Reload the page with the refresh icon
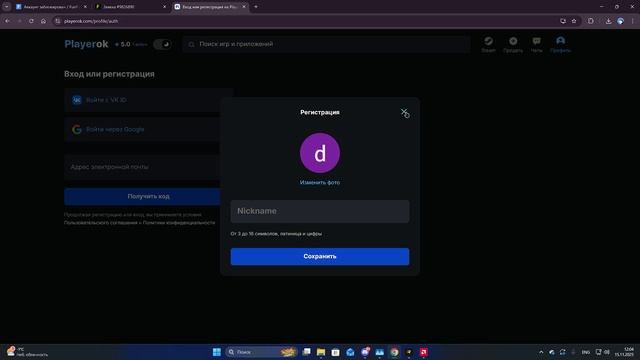 31,21
